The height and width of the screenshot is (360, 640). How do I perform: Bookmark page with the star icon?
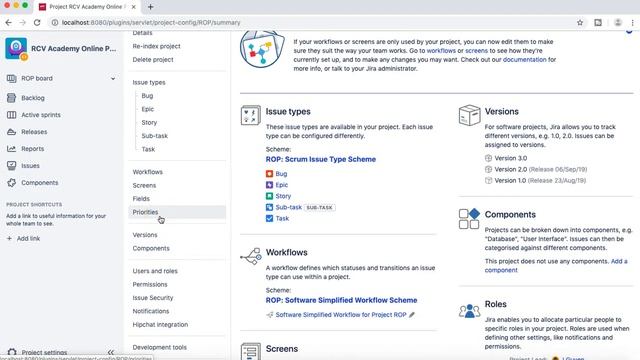click(x=580, y=23)
